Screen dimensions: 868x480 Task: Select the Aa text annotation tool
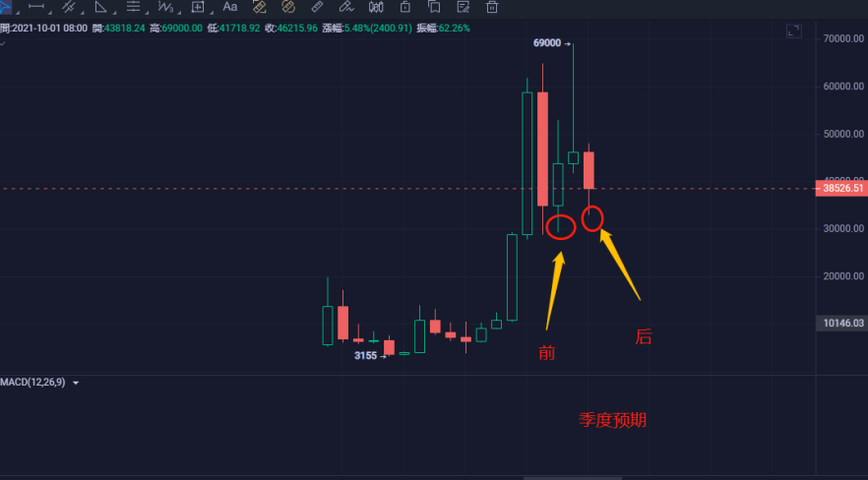[x=229, y=7]
